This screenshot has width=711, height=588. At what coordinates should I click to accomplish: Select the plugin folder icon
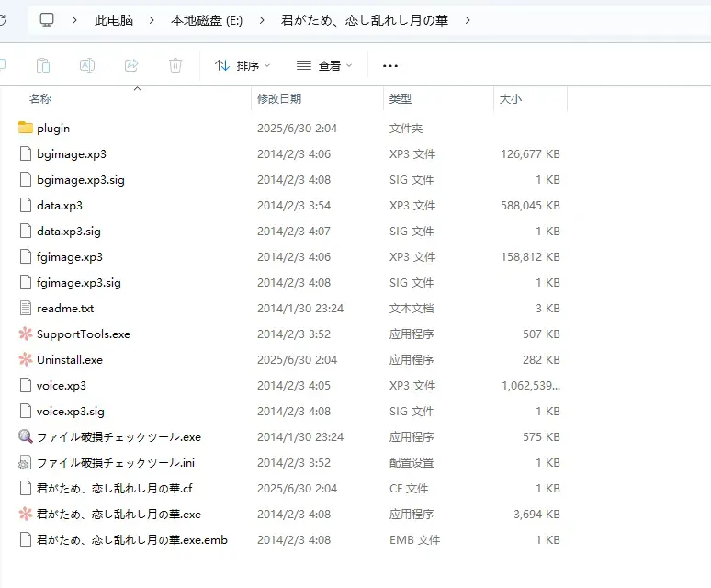tap(26, 128)
